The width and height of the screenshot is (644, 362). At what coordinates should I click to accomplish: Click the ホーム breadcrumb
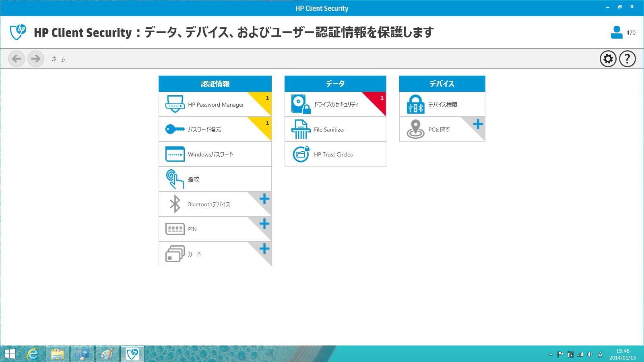[58, 59]
